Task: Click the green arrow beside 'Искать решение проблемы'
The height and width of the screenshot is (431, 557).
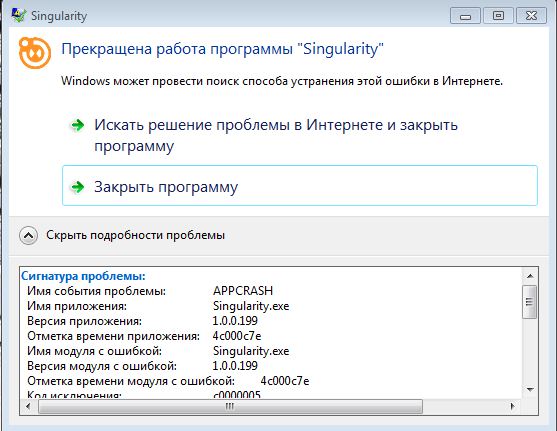Action: 77,125
